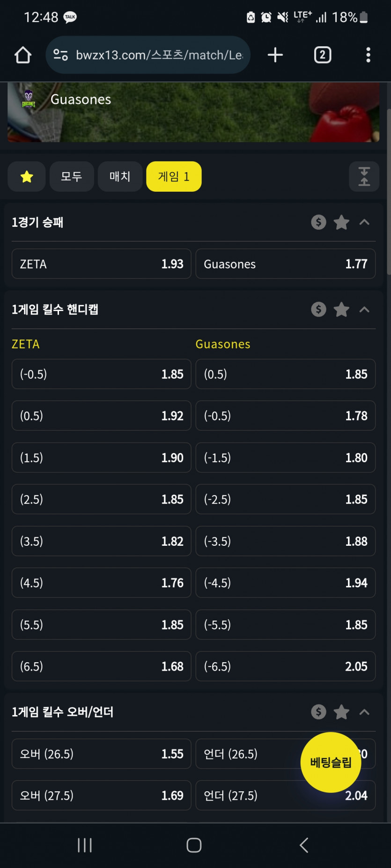This screenshot has width=391, height=868.
Task: Click the dollar icon for 킬수 핸디캡
Action: click(x=318, y=309)
